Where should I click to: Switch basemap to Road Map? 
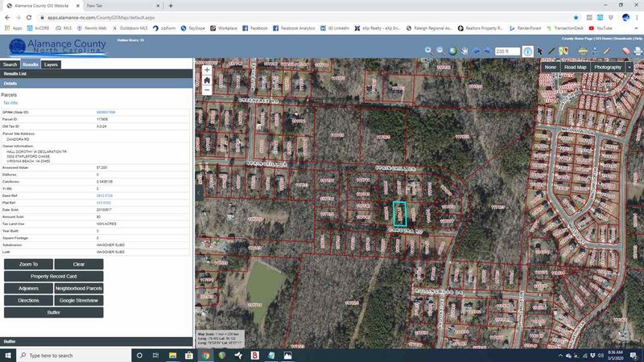click(575, 68)
